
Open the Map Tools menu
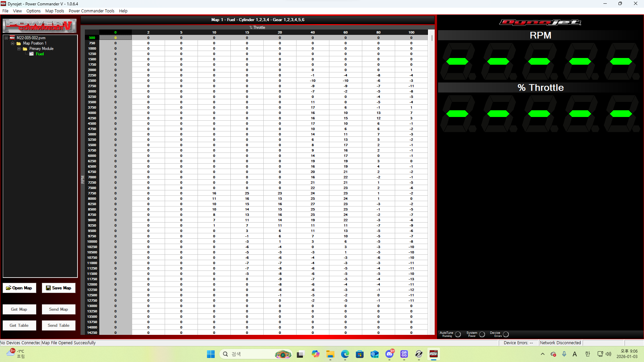point(54,11)
